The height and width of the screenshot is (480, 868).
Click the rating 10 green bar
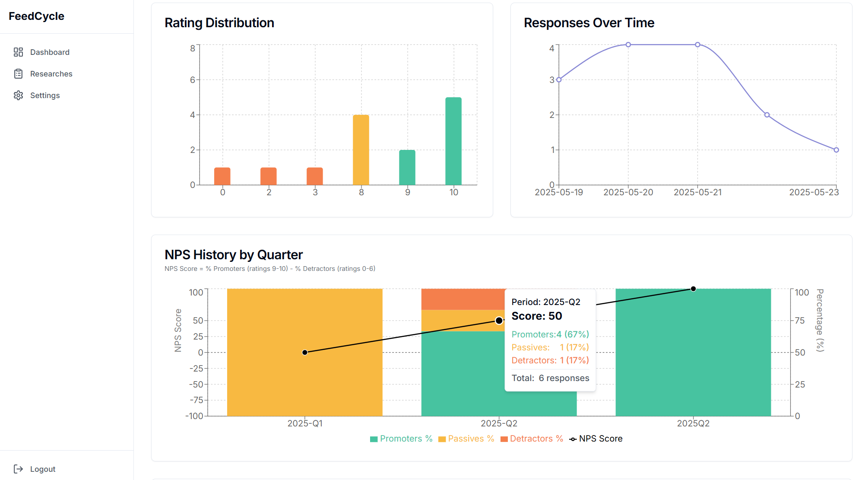tap(453, 141)
